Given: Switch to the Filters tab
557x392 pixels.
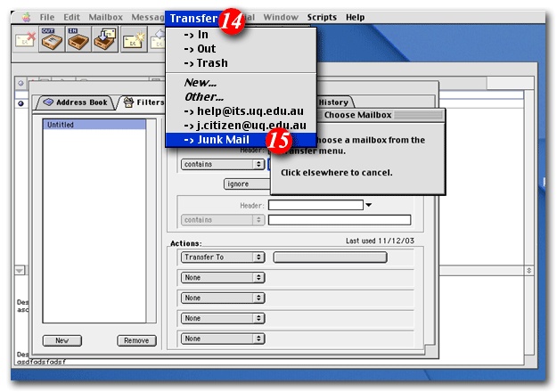Looking at the screenshot, I should click(143, 102).
